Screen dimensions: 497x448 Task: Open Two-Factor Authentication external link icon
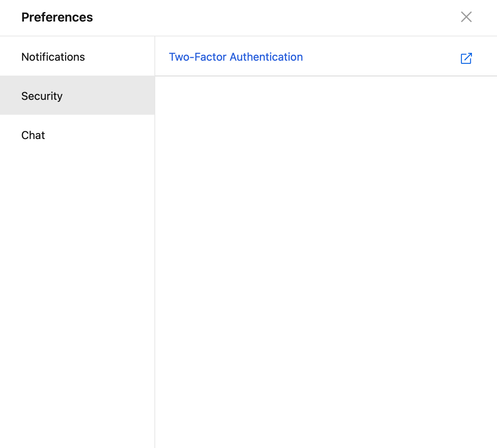466,58
